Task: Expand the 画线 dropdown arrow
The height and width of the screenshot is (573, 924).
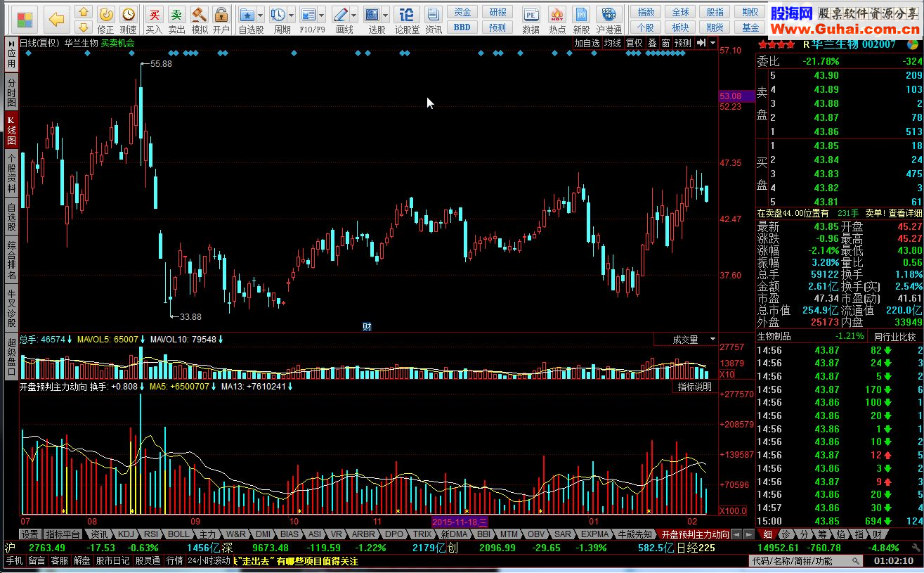Action: [x=353, y=15]
